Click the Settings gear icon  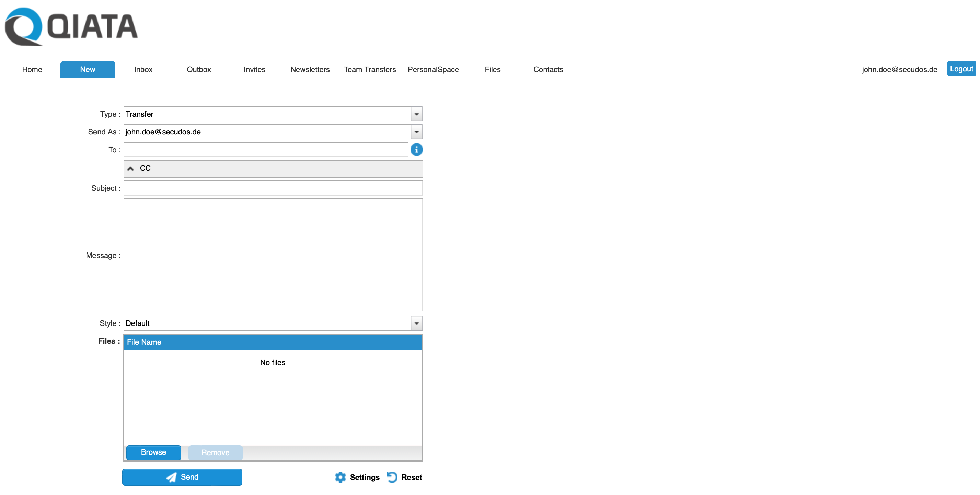tap(340, 477)
